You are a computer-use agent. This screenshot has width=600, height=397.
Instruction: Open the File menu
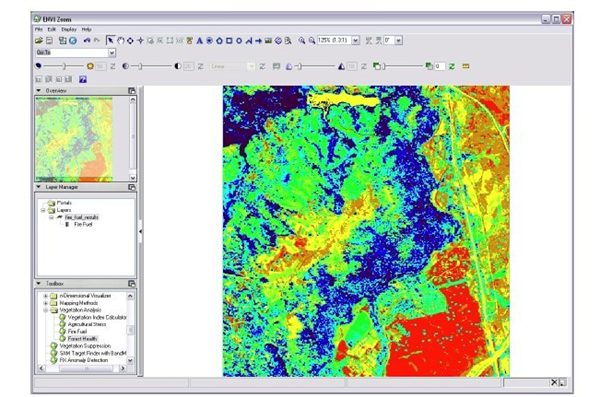point(39,29)
